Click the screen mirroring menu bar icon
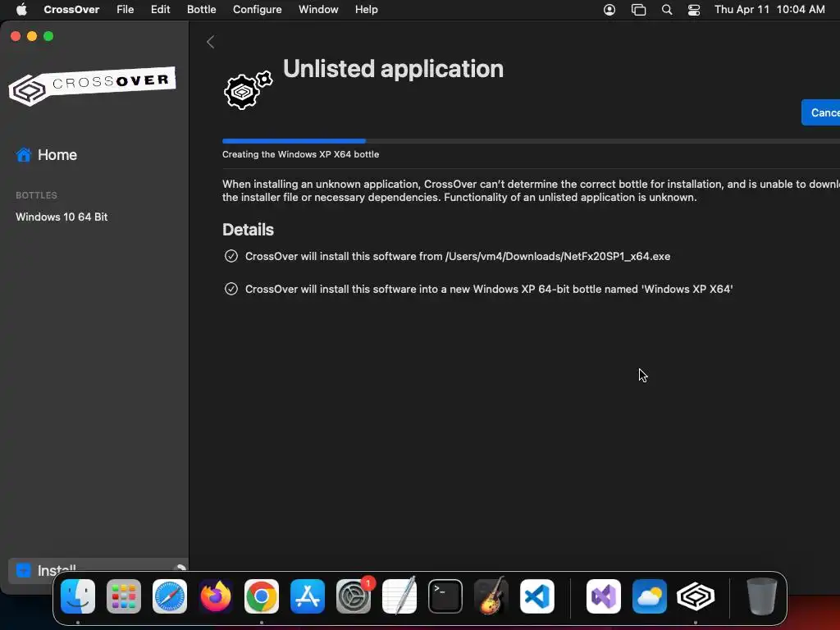840x630 pixels. pyautogui.click(x=638, y=10)
